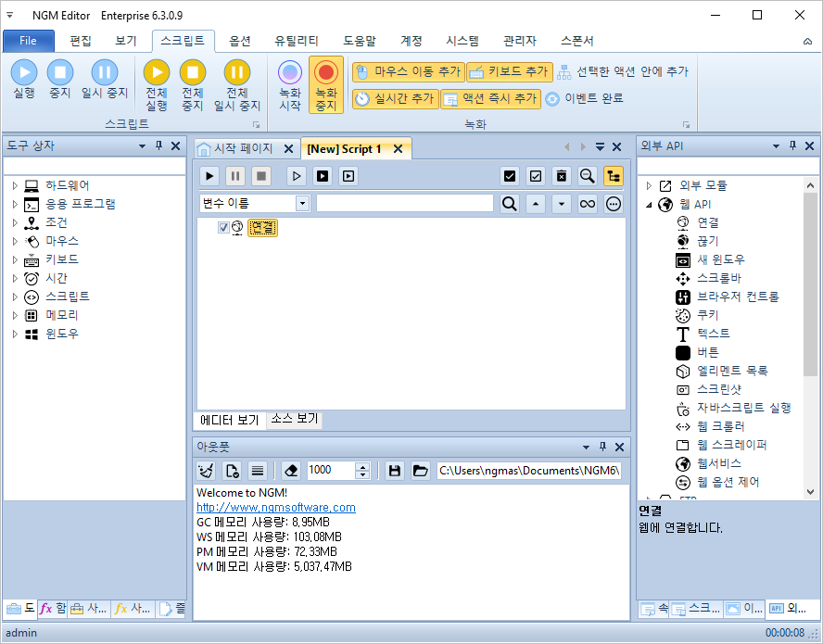Click the move up arrow in search row

(x=536, y=204)
